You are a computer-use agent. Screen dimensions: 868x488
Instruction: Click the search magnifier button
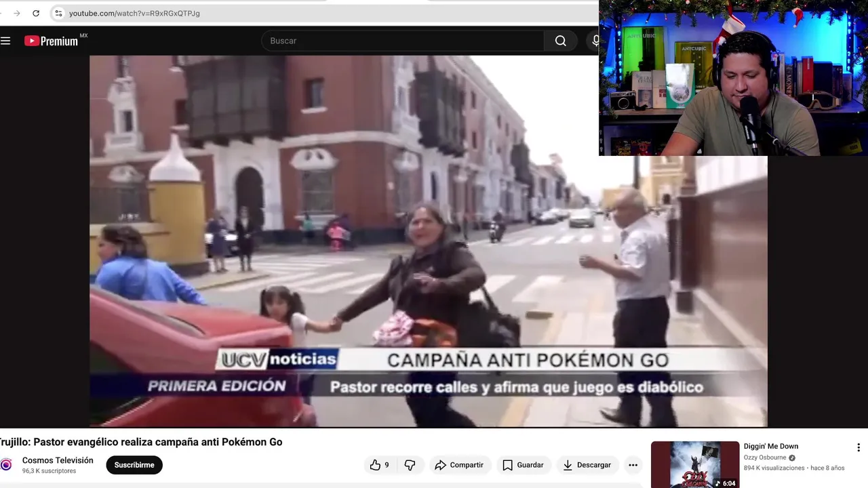[x=560, y=41]
